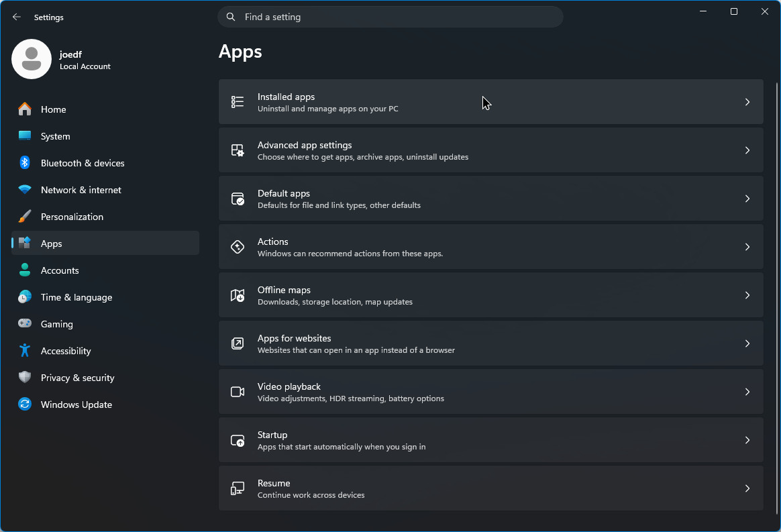Click the Installed apps list icon
The image size is (781, 532).
click(238, 101)
